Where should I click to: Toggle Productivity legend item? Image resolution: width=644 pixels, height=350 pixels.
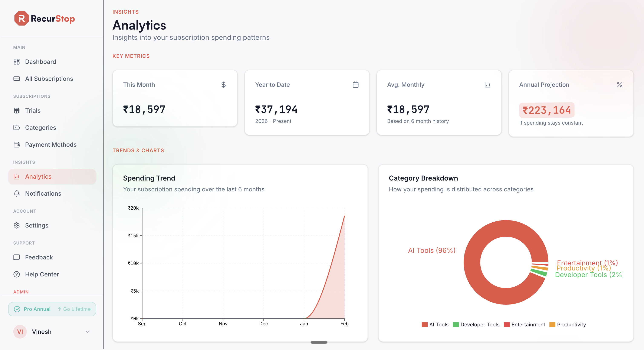pyautogui.click(x=568, y=324)
